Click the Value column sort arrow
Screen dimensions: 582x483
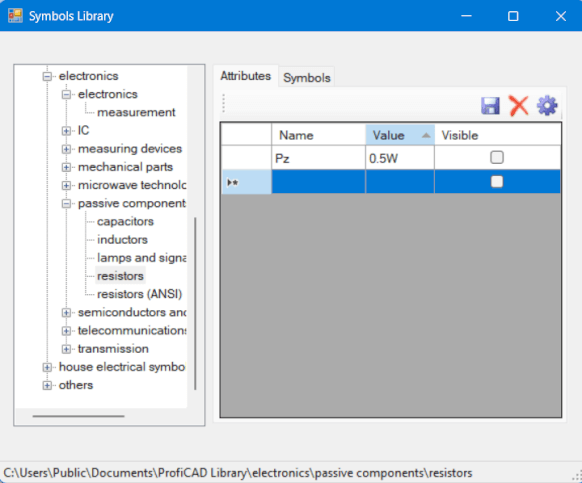426,136
